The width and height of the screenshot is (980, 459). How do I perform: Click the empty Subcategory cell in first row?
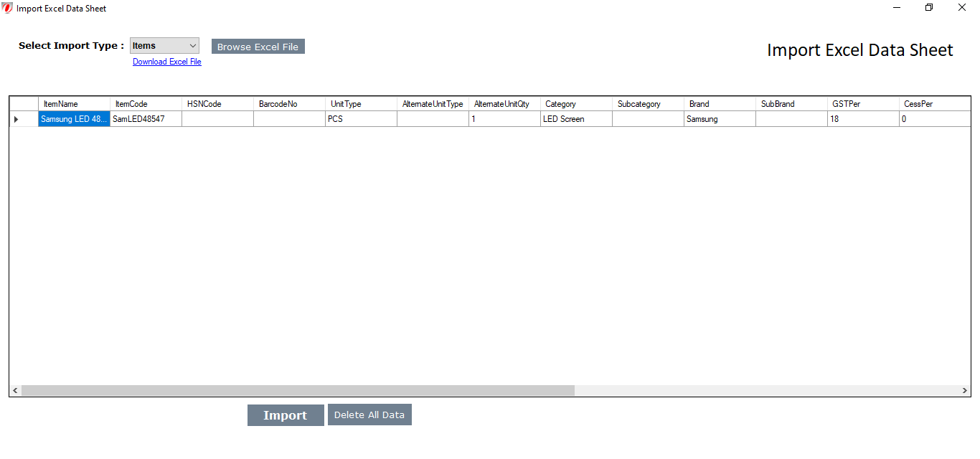(x=649, y=119)
